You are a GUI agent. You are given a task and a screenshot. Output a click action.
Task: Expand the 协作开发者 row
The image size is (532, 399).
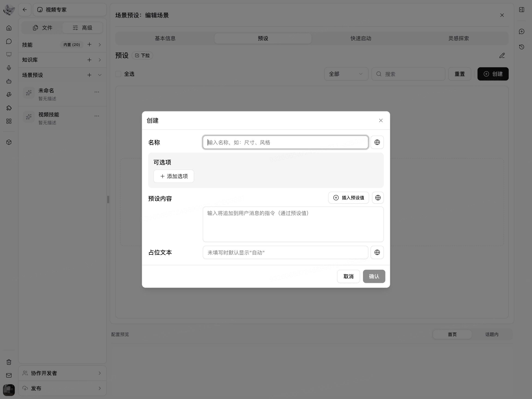click(x=62, y=373)
